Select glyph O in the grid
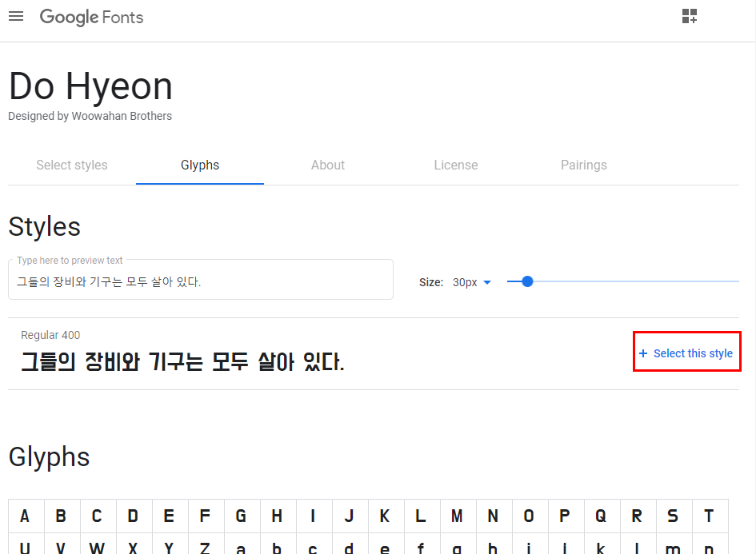756x554 pixels. 530,516
